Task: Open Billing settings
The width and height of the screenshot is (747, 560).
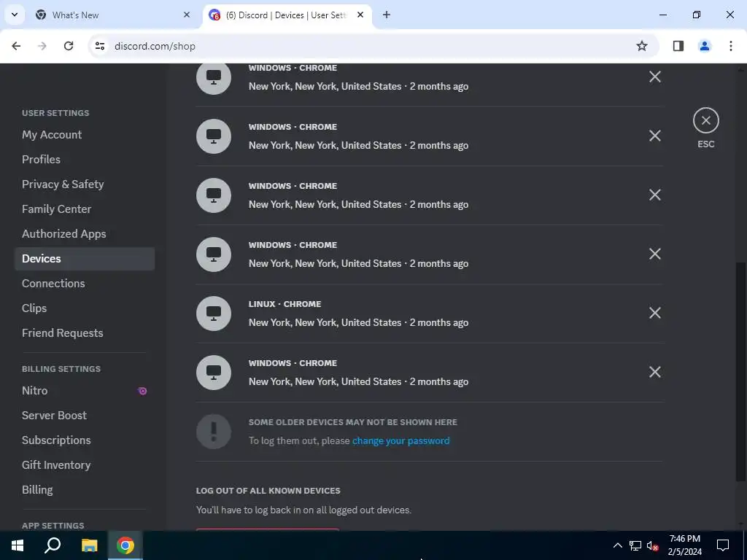Action: [37, 489]
